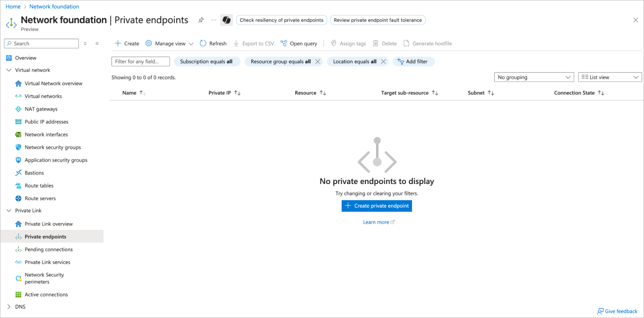Image resolution: width=644 pixels, height=318 pixels.
Task: Click the Refresh toolbar icon
Action: tap(203, 43)
